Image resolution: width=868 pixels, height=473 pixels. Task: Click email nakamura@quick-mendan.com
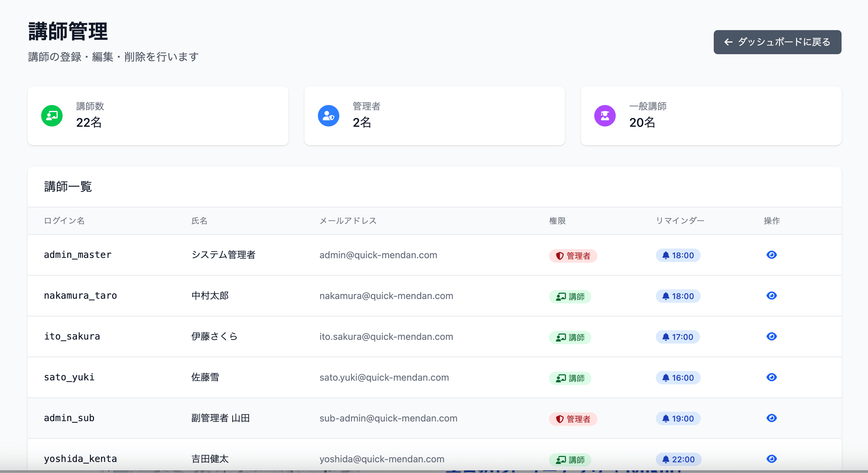tap(386, 296)
